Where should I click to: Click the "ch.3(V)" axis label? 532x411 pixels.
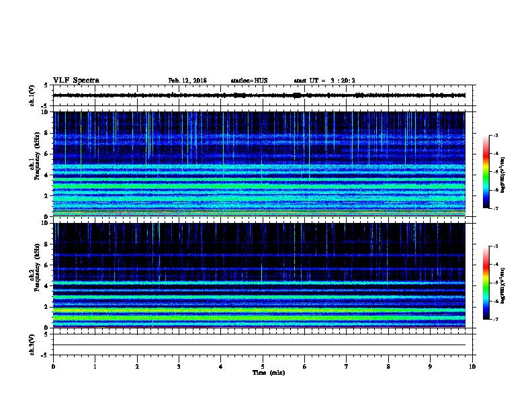coord(32,345)
